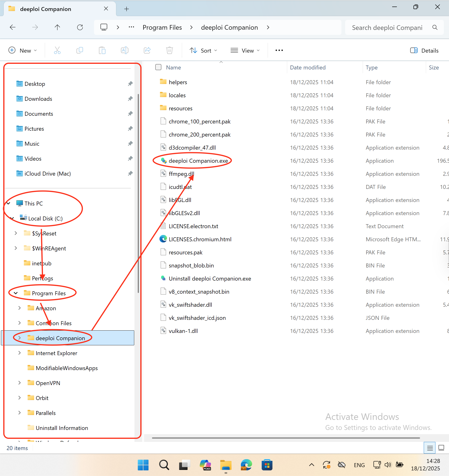449x476 pixels.
Task: Switch to details list view in status bar
Action: (430, 448)
